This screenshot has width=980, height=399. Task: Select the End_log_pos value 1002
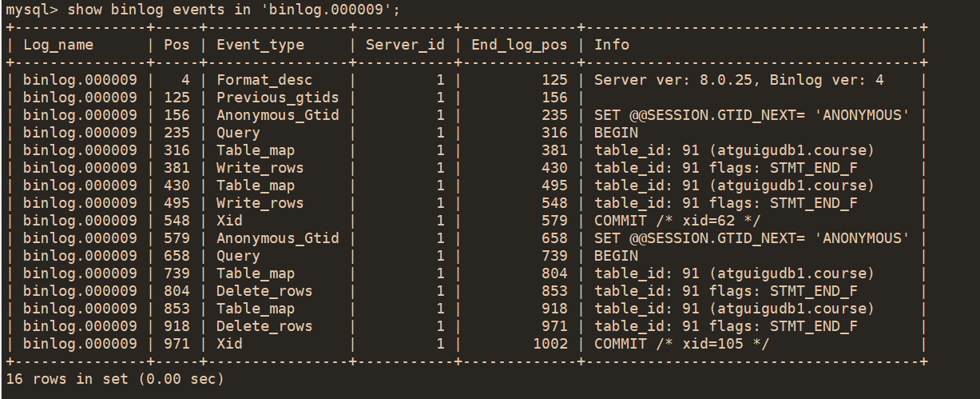(550, 344)
